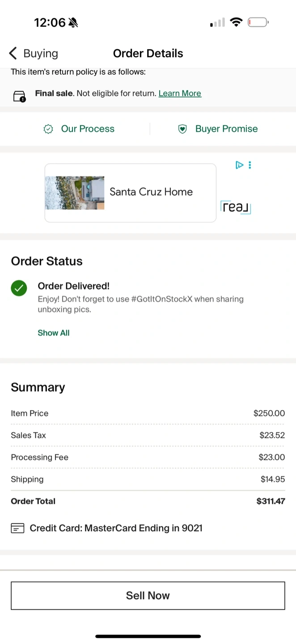The height and width of the screenshot is (644, 296).
Task: Tap the credit card icon
Action: pyautogui.click(x=17, y=529)
